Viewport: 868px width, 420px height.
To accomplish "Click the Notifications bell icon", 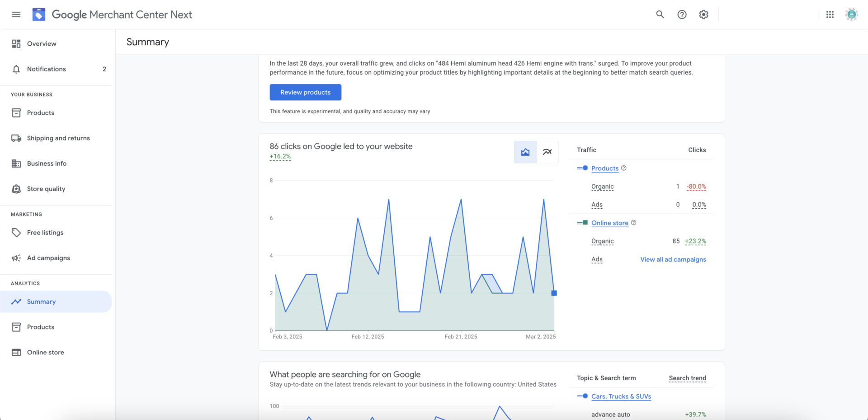I will pyautogui.click(x=16, y=69).
